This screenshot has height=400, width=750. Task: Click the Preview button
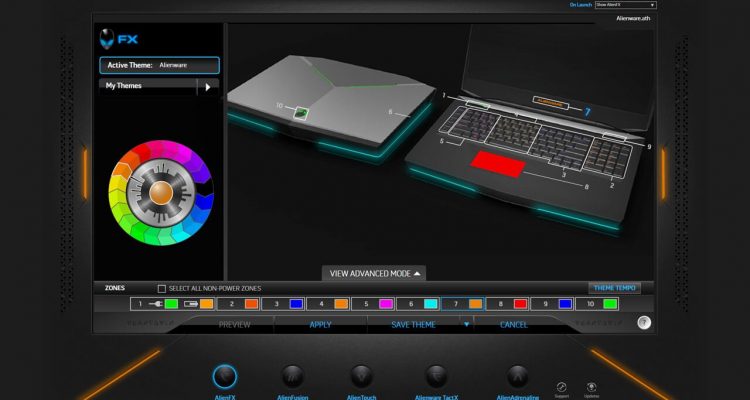coord(234,324)
